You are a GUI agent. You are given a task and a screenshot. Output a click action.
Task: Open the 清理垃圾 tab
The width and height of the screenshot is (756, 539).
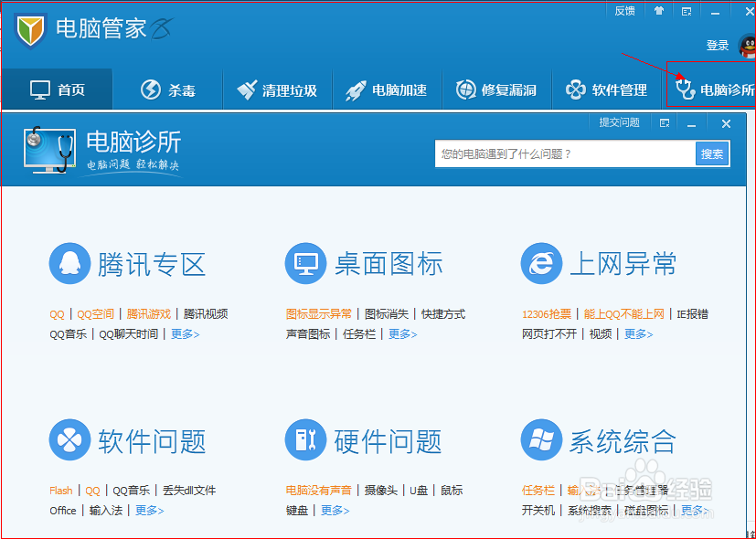(x=277, y=88)
